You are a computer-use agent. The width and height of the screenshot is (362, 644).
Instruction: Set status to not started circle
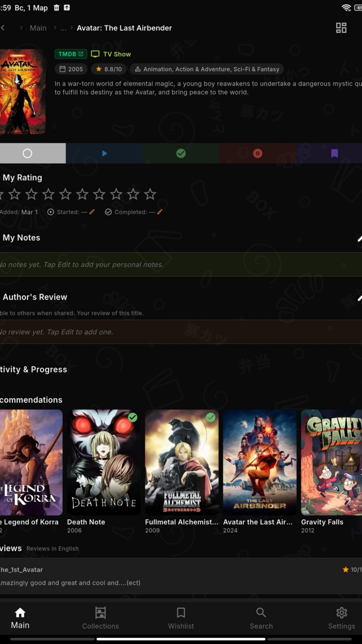click(x=27, y=153)
